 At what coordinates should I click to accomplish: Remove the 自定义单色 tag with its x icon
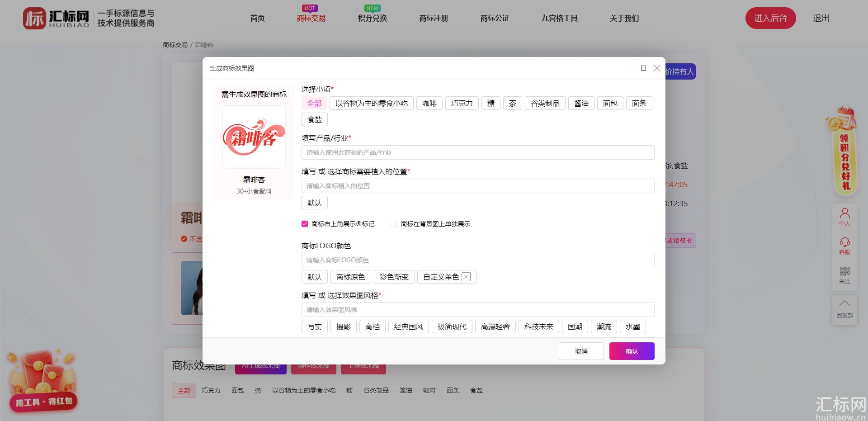coord(466,277)
